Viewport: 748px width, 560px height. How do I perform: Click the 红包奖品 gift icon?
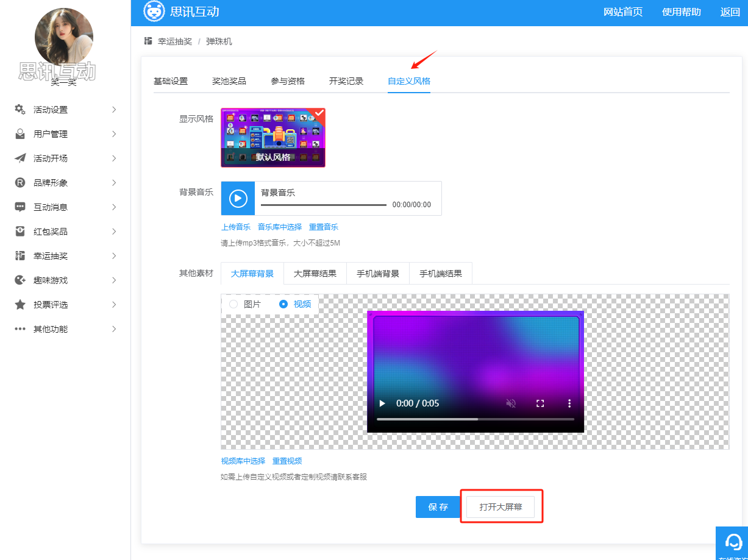[20, 232]
